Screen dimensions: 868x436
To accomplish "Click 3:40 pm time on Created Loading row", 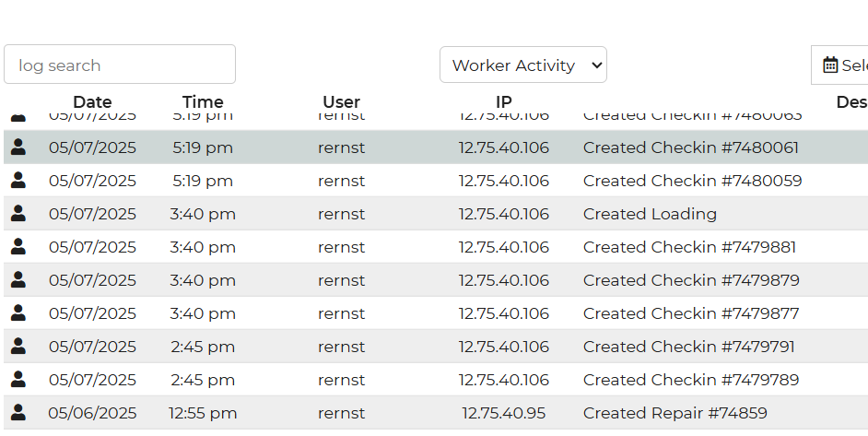I will tap(203, 214).
